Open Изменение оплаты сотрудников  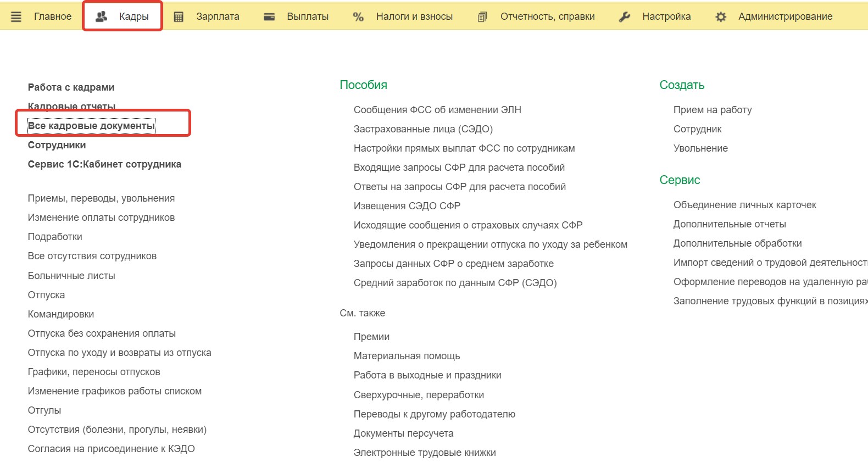[101, 218]
